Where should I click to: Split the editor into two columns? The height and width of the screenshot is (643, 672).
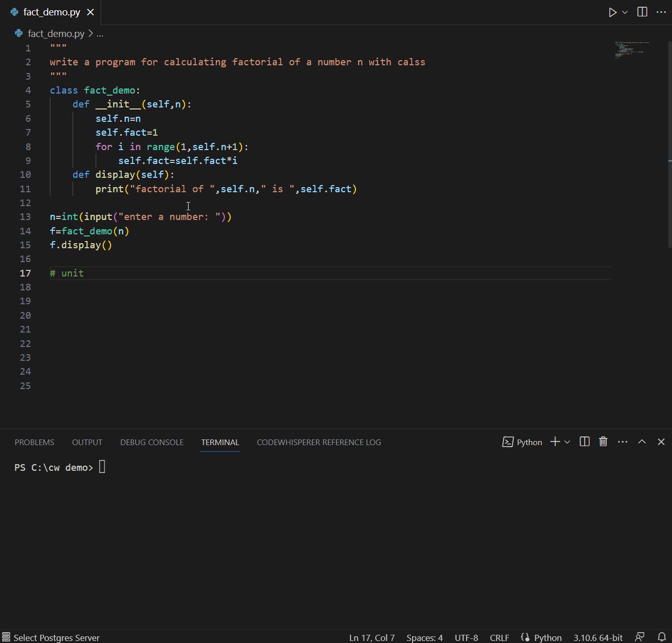(x=642, y=12)
